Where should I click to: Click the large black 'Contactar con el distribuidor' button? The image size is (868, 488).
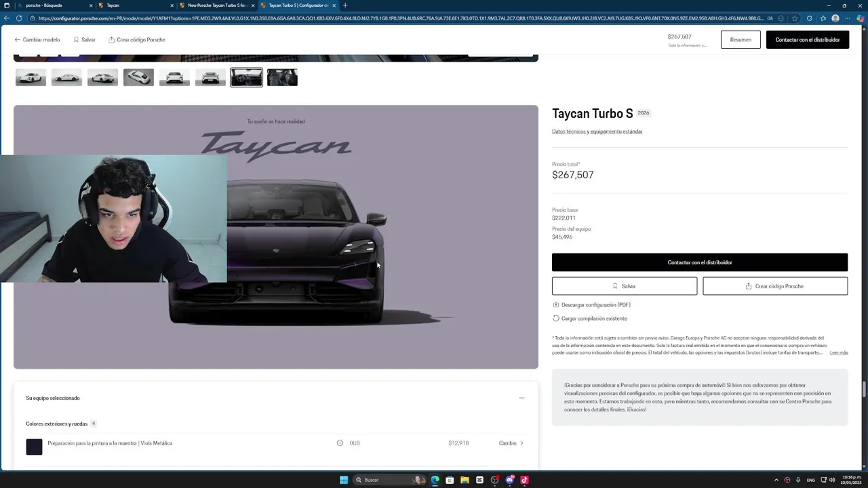700,262
